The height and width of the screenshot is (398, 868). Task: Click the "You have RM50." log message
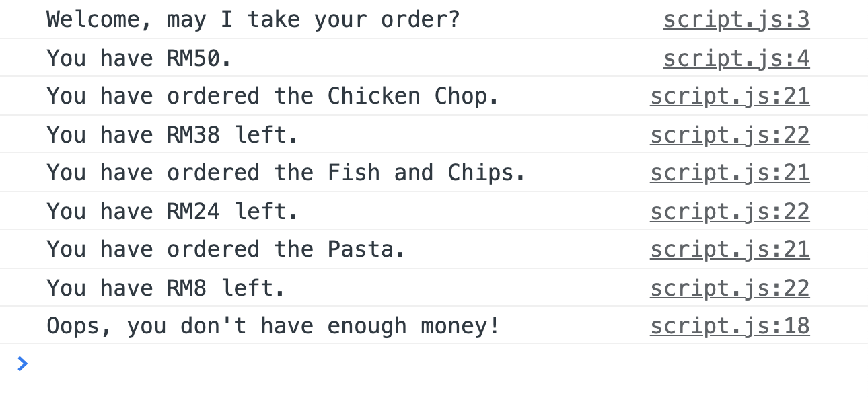click(x=139, y=58)
